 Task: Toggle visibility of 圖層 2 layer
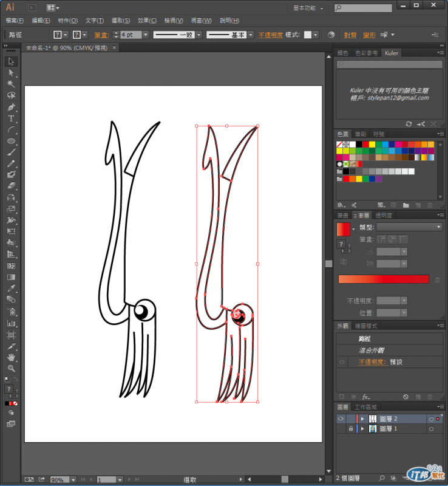pos(341,419)
